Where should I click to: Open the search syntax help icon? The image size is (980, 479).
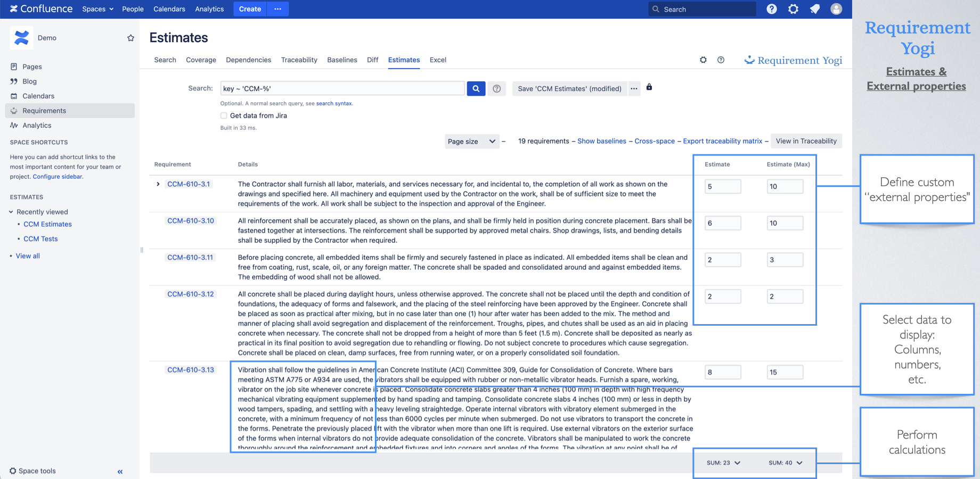(x=496, y=89)
